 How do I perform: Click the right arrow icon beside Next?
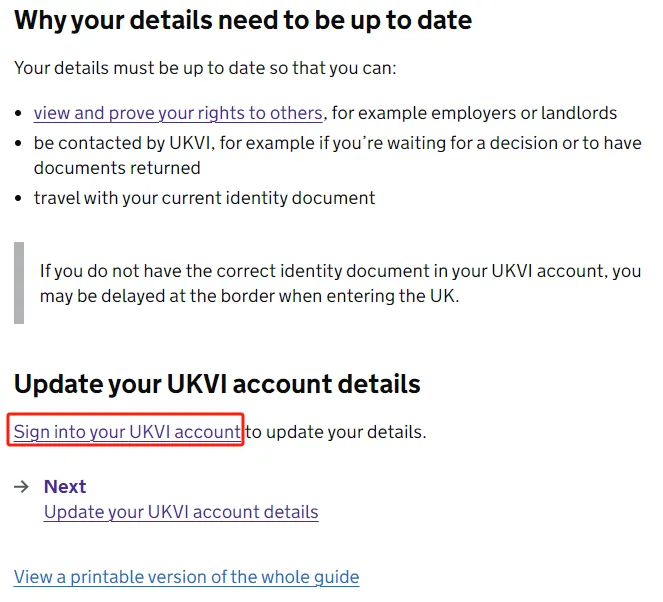21,487
